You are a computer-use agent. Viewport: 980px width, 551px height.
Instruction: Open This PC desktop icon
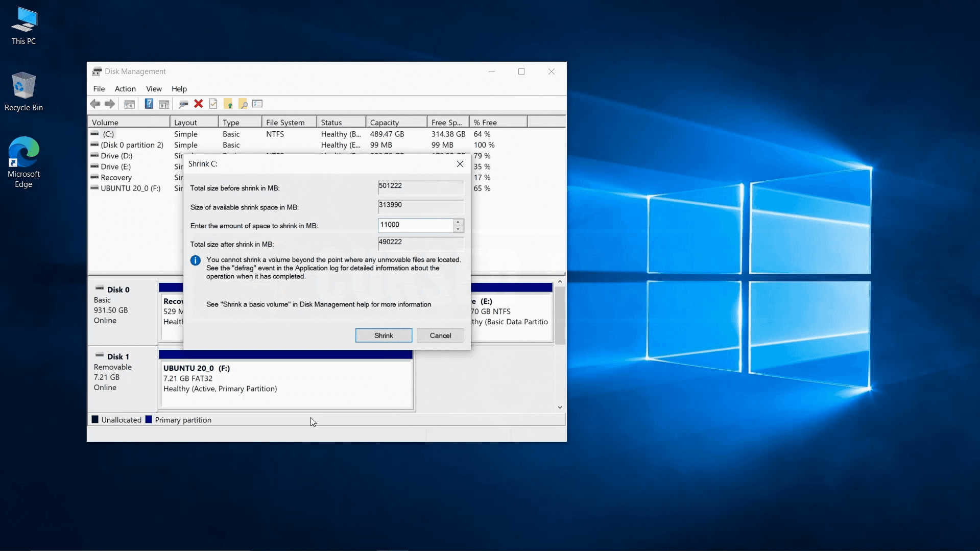click(x=23, y=26)
